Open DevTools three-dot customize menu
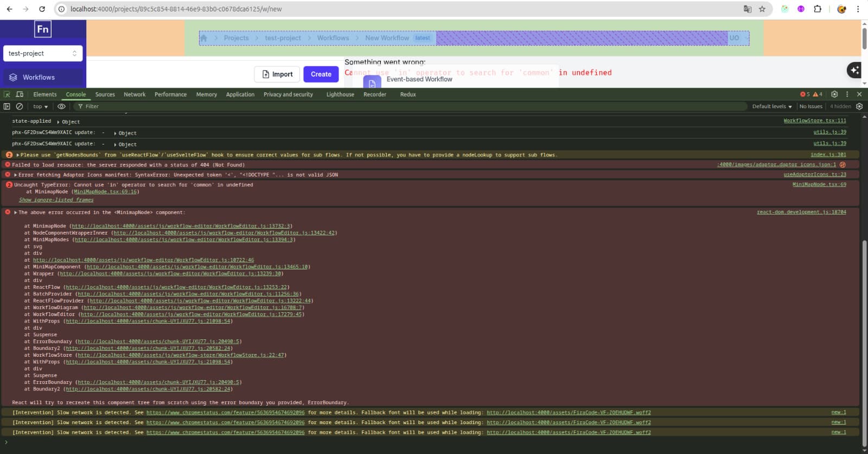Image resolution: width=868 pixels, height=454 pixels. tap(847, 94)
